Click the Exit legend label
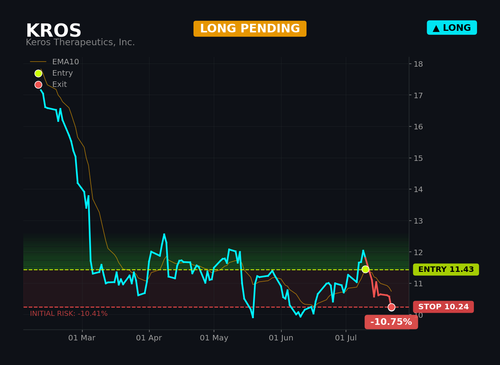This screenshot has width=500, height=365. tap(59, 84)
